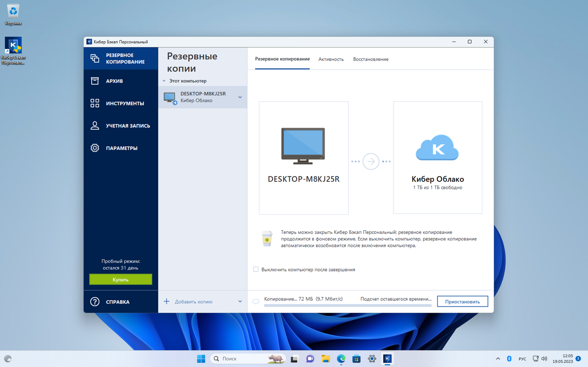Switch to the Резервное копирование tab
Image resolution: width=588 pixels, height=367 pixels.
point(282,59)
